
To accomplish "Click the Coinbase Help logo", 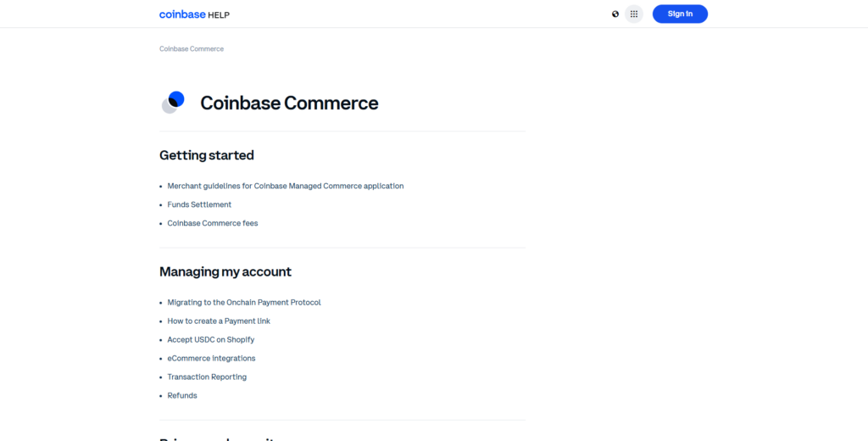I will click(194, 14).
